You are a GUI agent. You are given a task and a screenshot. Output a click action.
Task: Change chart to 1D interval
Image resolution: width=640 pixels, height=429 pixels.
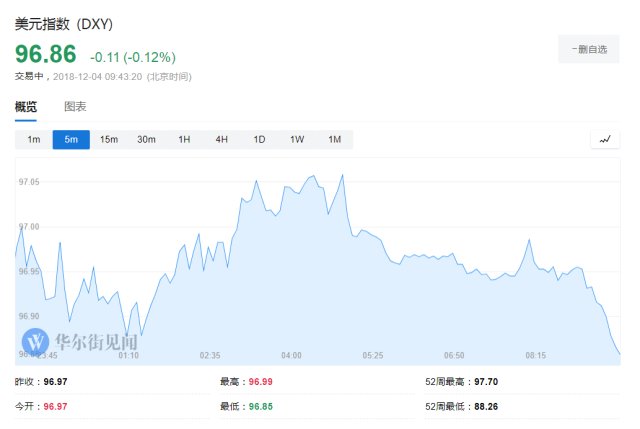[259, 140]
